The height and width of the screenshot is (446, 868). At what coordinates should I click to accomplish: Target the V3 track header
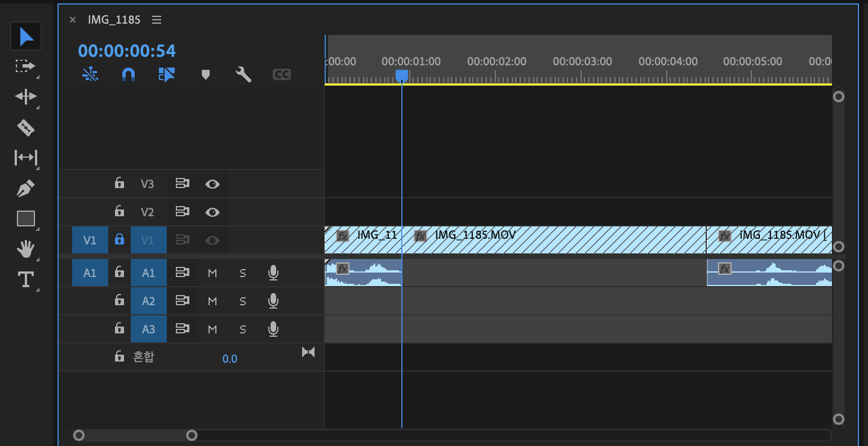tap(147, 184)
